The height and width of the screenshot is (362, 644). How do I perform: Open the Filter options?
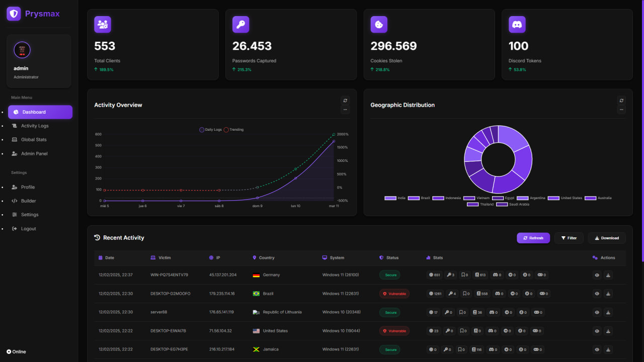(x=569, y=238)
